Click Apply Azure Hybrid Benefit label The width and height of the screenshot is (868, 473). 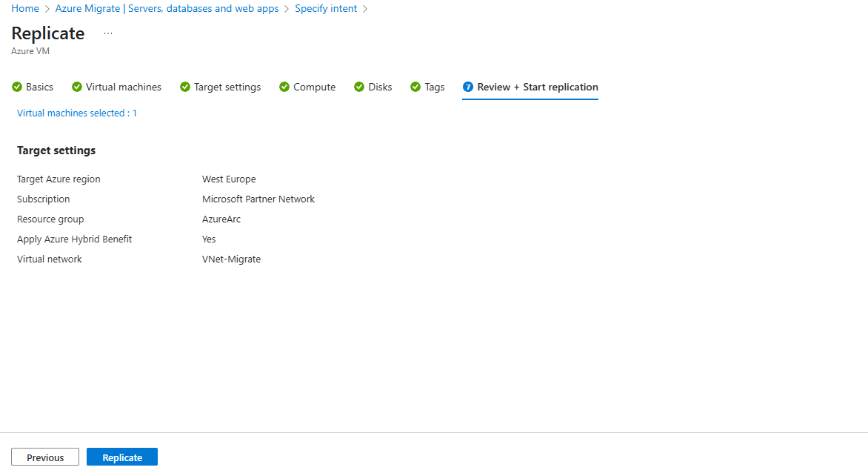click(74, 239)
